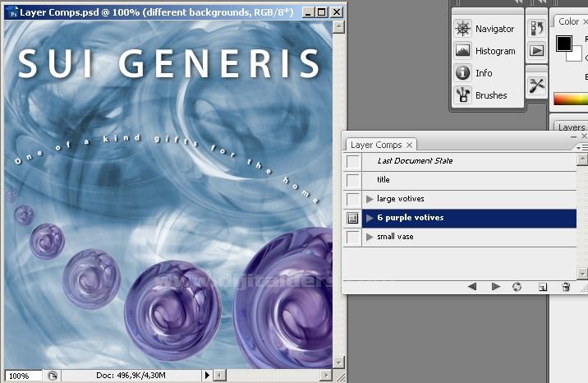Click the SUI GENERIS title in canvas
Viewport: 588px width, 383px height.
click(168, 64)
